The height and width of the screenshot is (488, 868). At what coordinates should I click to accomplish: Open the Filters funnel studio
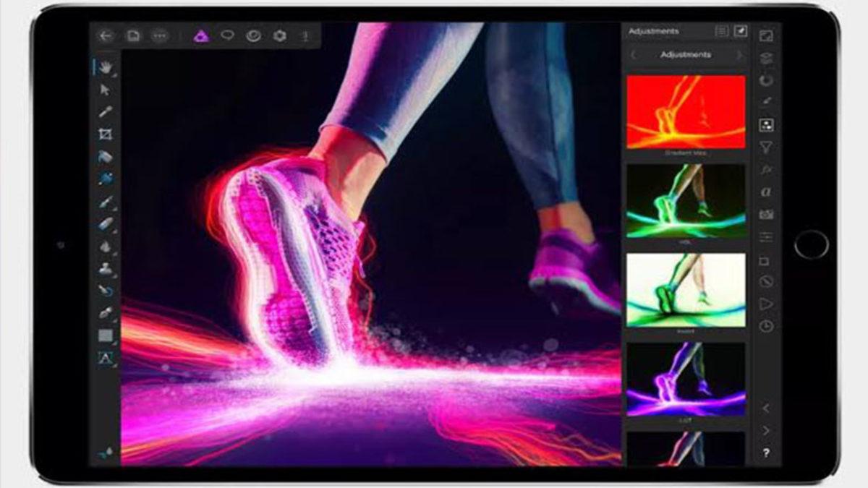(x=766, y=147)
